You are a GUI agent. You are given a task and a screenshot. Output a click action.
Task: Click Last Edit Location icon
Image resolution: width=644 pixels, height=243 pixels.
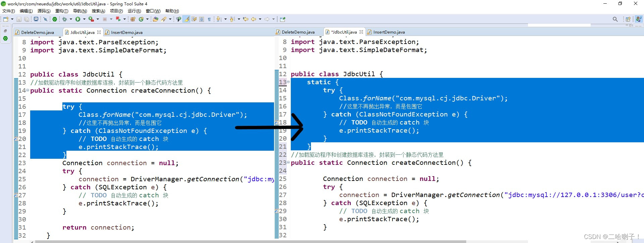pyautogui.click(x=246, y=19)
